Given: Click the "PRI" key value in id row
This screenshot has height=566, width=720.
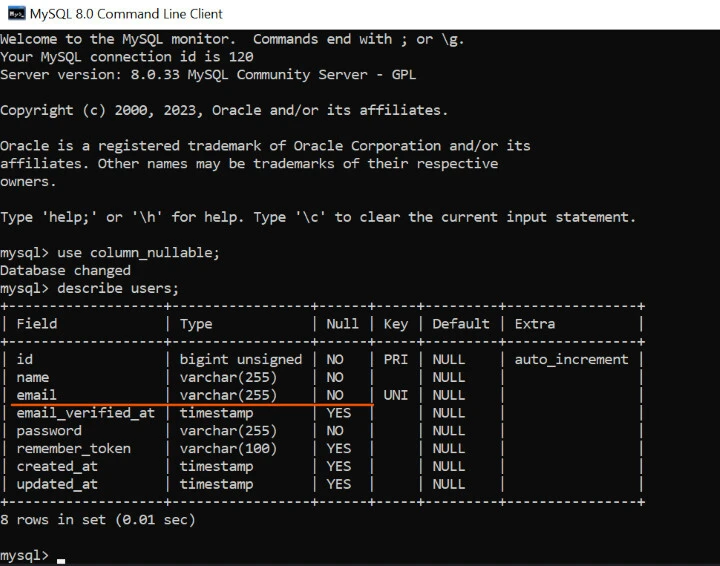Looking at the screenshot, I should click(395, 359).
